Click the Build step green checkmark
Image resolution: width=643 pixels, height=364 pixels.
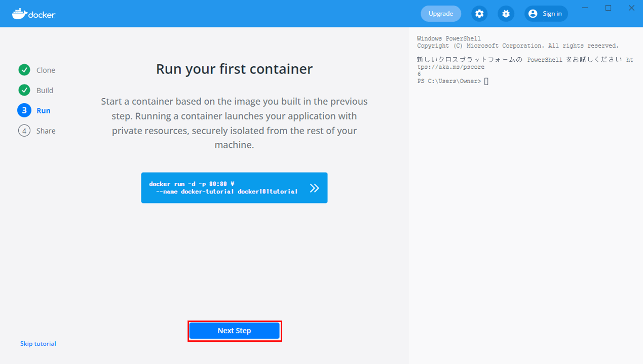tap(24, 90)
